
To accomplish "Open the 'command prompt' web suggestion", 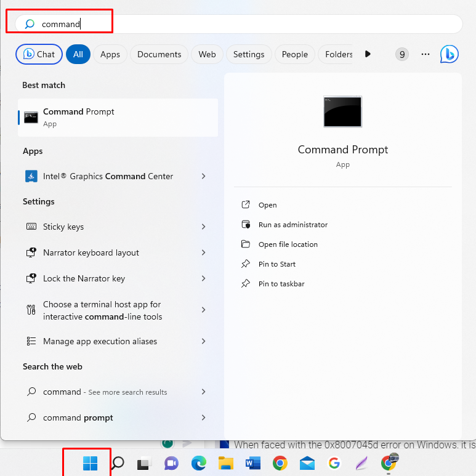I will coord(118,418).
